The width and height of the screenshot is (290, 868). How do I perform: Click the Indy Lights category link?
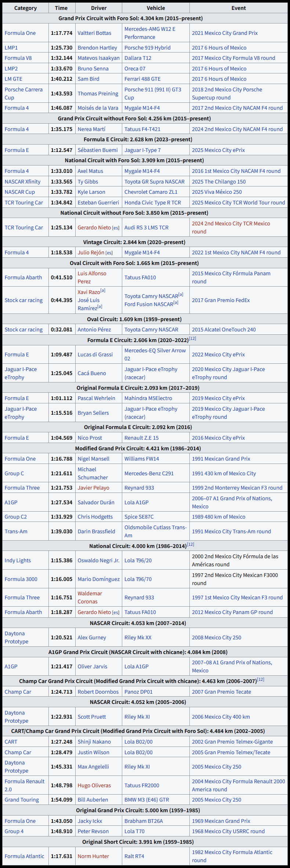pos(18,560)
